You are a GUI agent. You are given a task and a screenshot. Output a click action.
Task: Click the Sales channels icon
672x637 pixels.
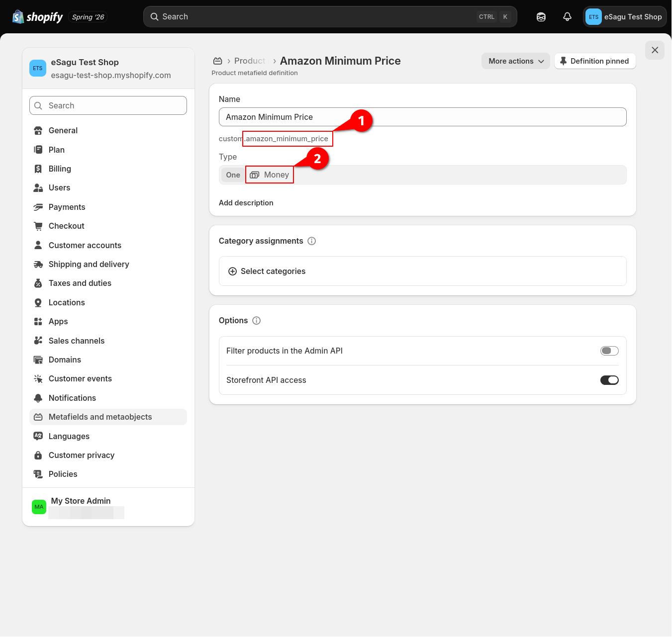coord(38,341)
